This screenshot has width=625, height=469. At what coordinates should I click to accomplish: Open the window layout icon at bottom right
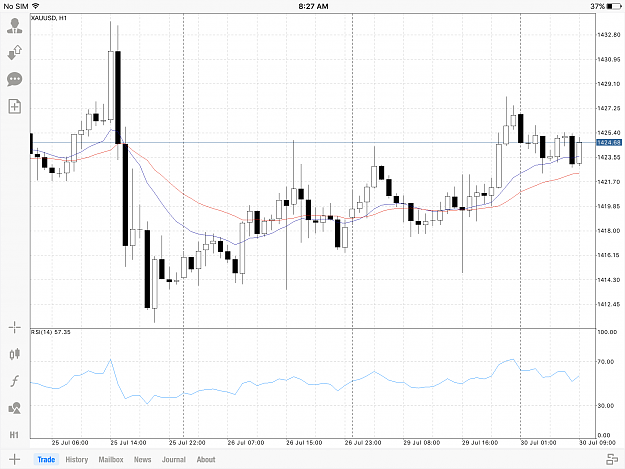pos(612,459)
